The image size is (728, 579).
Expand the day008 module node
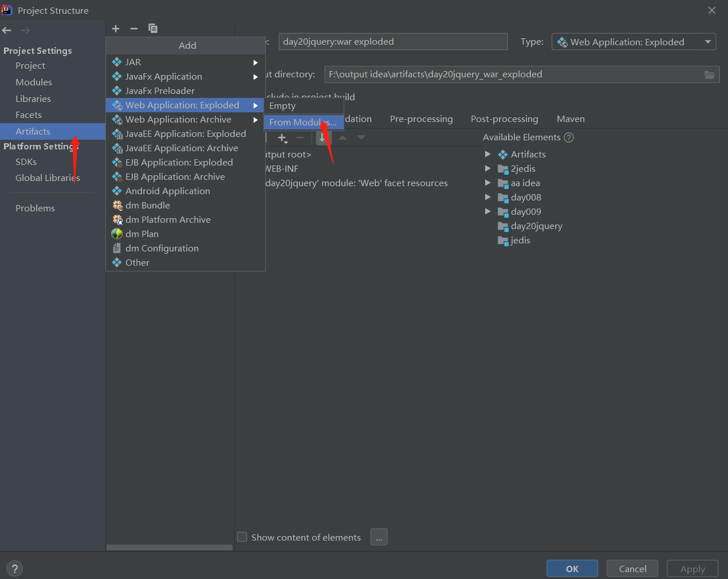coord(488,197)
